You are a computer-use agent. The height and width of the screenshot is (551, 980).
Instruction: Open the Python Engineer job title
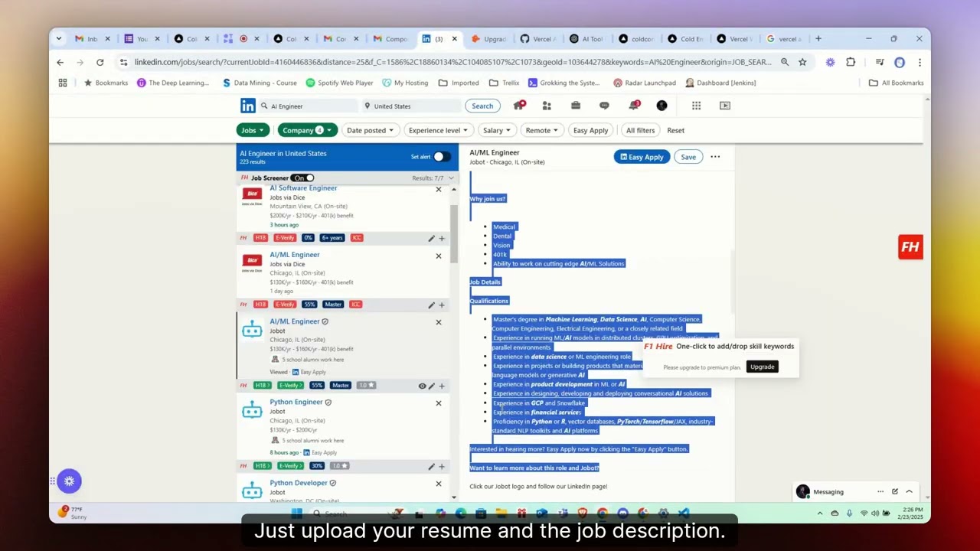tap(296, 402)
